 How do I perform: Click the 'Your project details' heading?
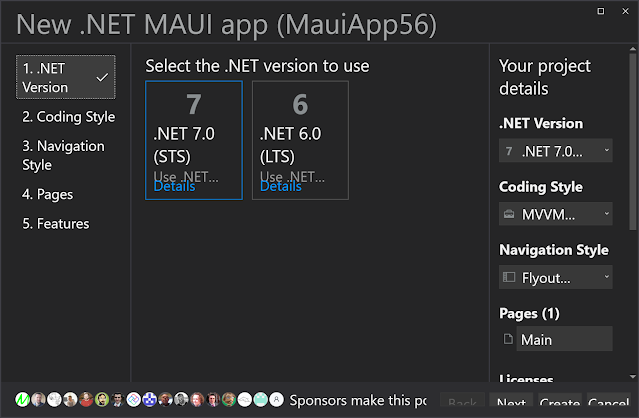point(545,77)
